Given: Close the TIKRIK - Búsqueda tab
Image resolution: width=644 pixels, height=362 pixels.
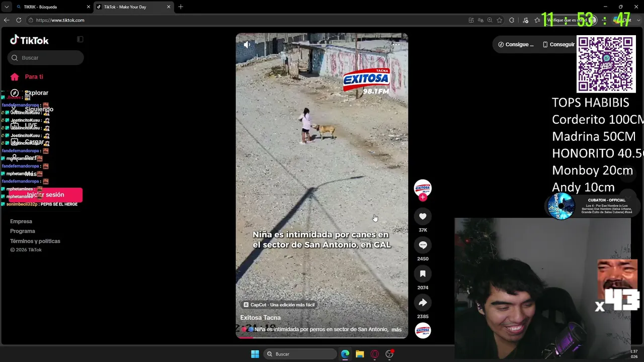Looking at the screenshot, I should pyautogui.click(x=89, y=7).
